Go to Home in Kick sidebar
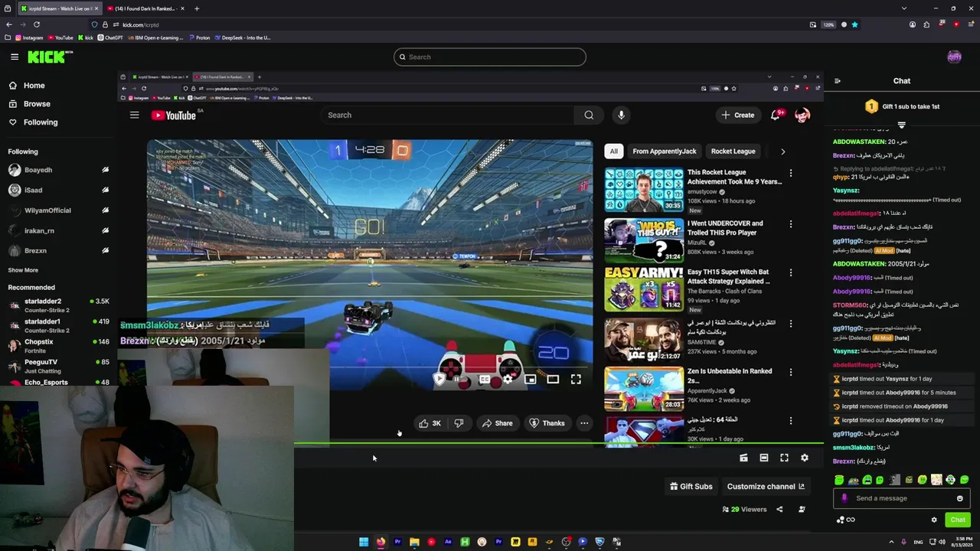The height and width of the screenshot is (551, 980). [26, 86]
